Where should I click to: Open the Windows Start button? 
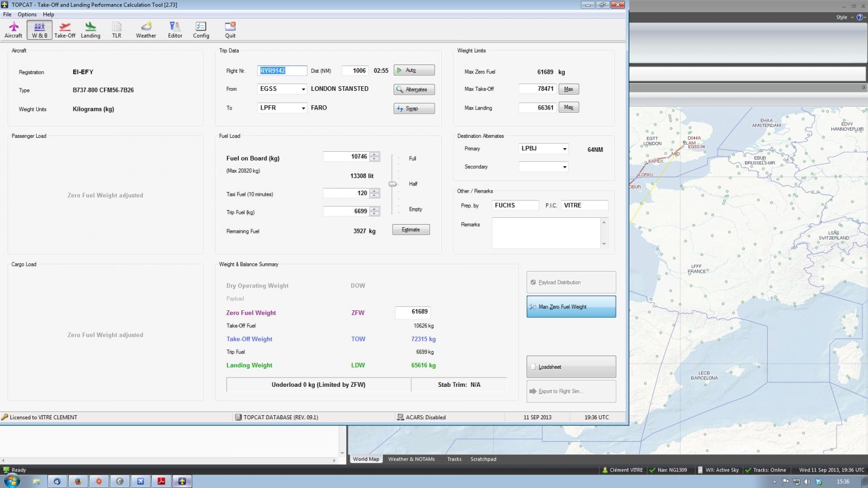[x=11, y=481]
